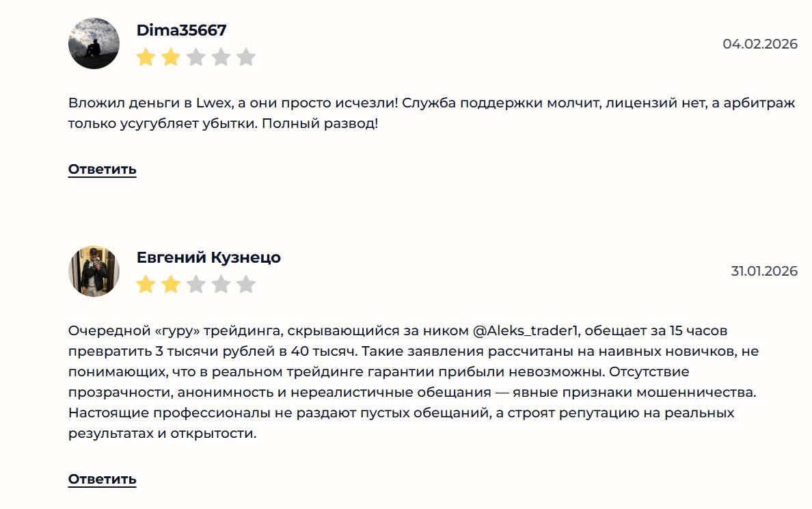The width and height of the screenshot is (812, 509).
Task: Click second gold star in Евгений Кузнецо's rating
Action: click(x=171, y=284)
